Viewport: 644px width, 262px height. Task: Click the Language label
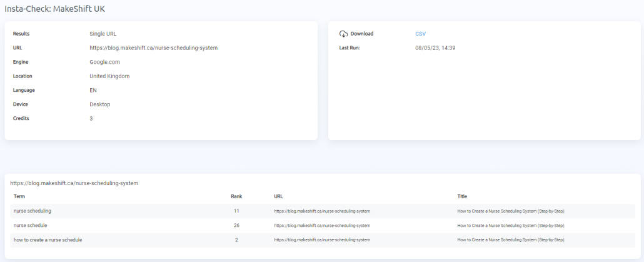click(x=24, y=90)
